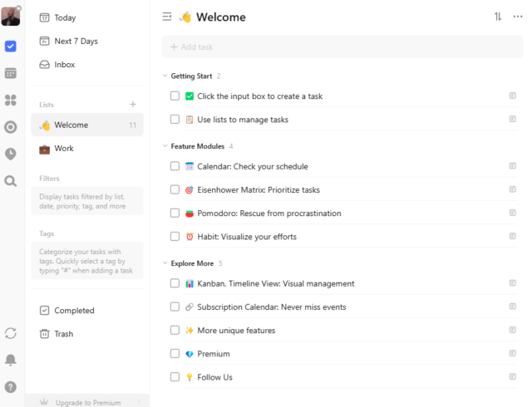Click the Sync arrows icon

click(11, 333)
